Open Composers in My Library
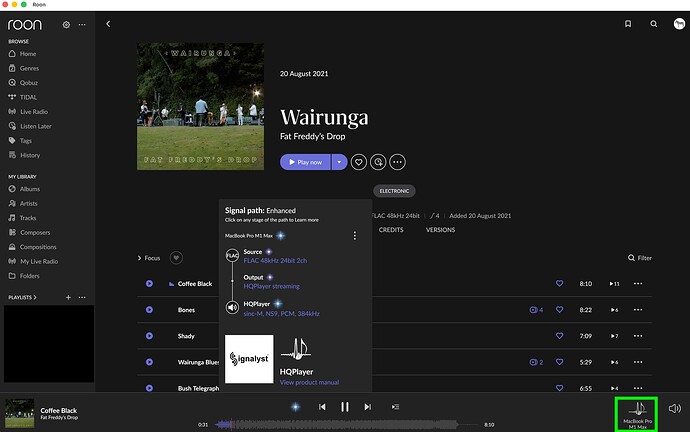 (x=29, y=232)
